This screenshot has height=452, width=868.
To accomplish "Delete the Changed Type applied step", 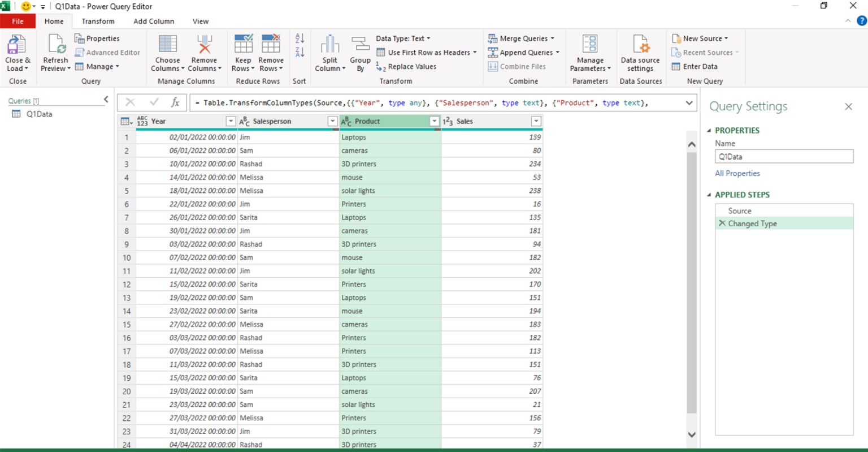I will [x=722, y=223].
